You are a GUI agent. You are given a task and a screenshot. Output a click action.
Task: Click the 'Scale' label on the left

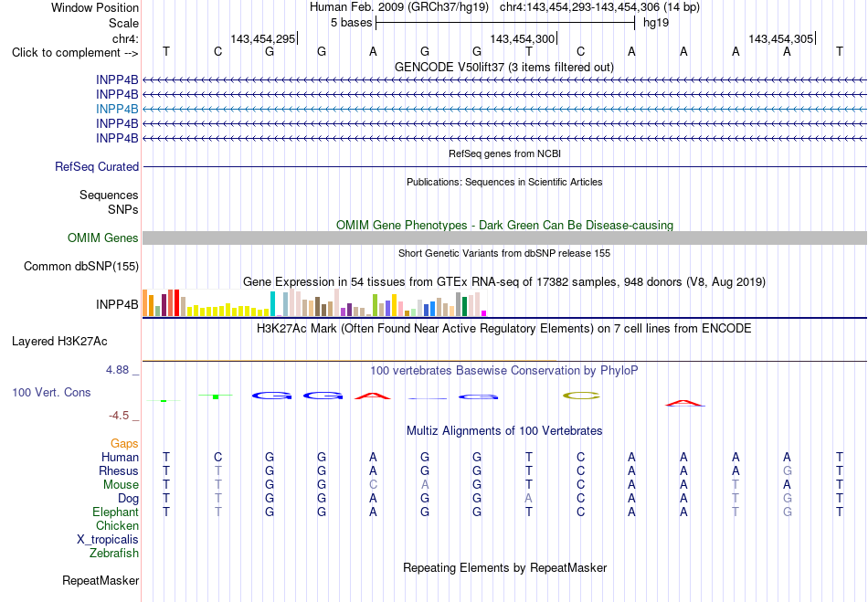[123, 23]
